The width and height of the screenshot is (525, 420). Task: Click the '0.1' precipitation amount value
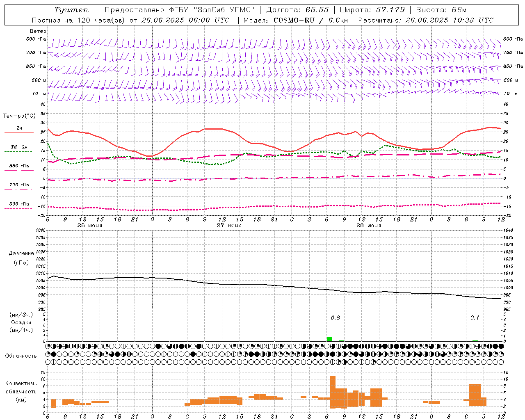(x=475, y=317)
